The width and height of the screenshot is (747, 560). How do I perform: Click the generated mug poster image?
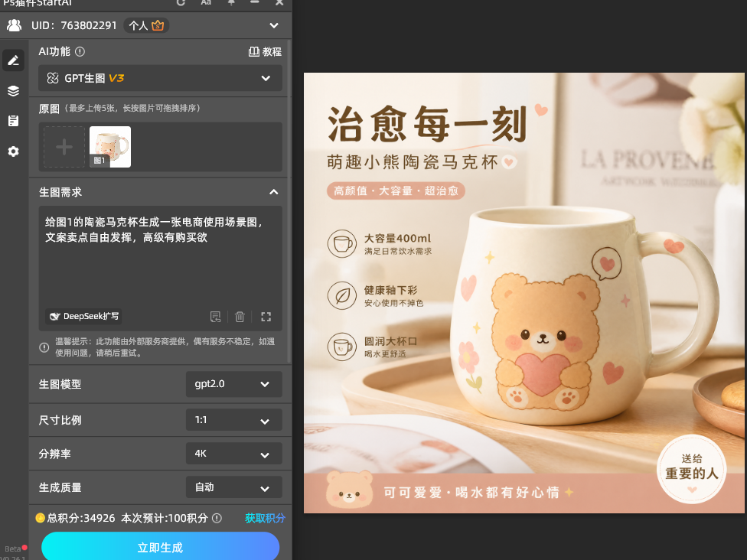coord(524,293)
